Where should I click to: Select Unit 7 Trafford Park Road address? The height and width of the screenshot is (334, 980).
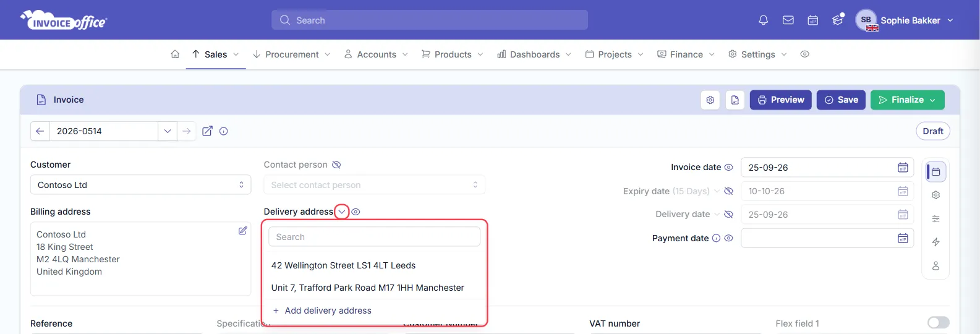point(367,288)
